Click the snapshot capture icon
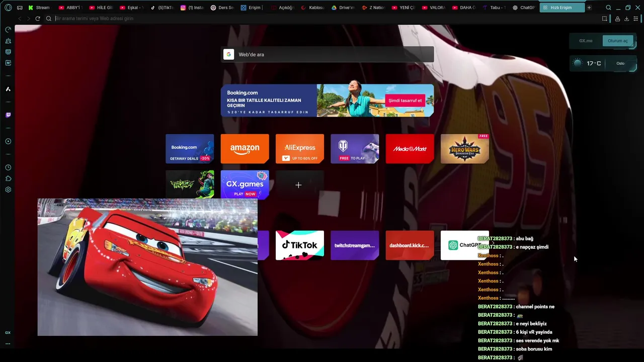Viewport: 644px width, 362px height. click(604, 19)
